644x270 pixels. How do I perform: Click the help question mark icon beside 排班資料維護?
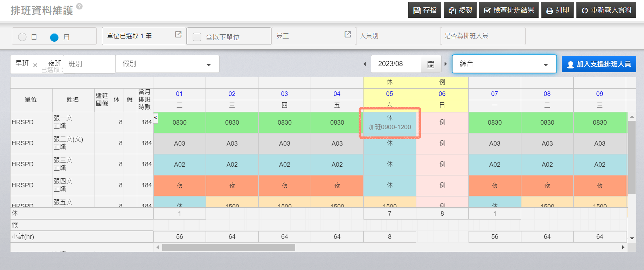pyautogui.click(x=79, y=6)
